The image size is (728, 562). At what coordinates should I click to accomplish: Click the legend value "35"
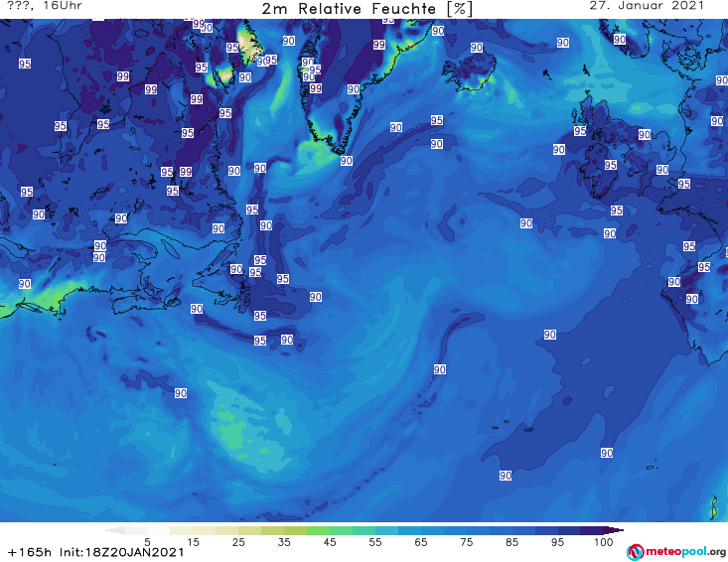(284, 542)
